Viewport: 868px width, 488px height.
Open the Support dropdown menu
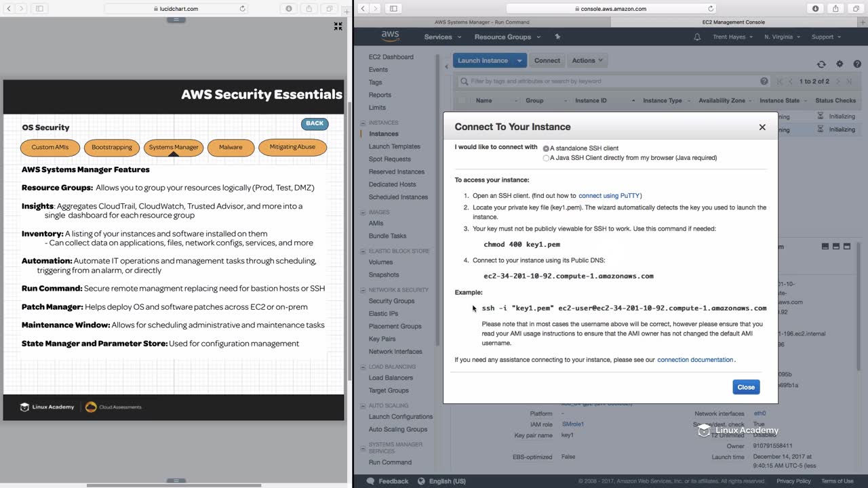(826, 37)
